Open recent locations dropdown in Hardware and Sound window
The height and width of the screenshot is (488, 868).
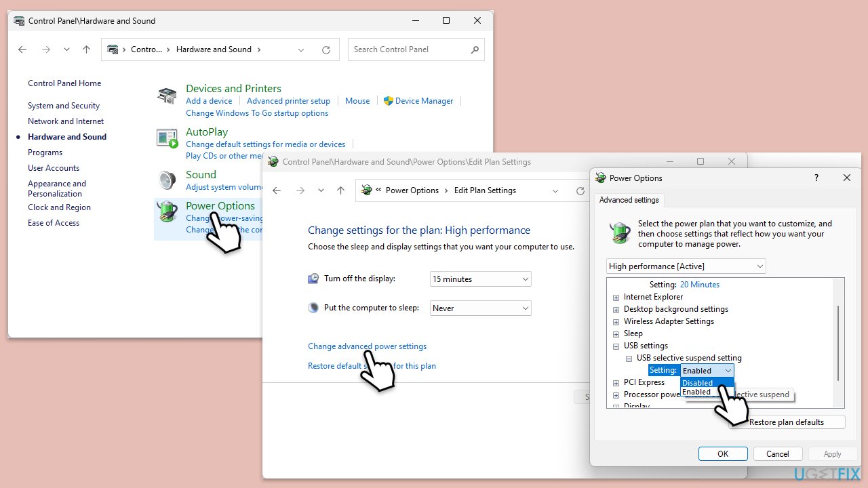coord(66,49)
